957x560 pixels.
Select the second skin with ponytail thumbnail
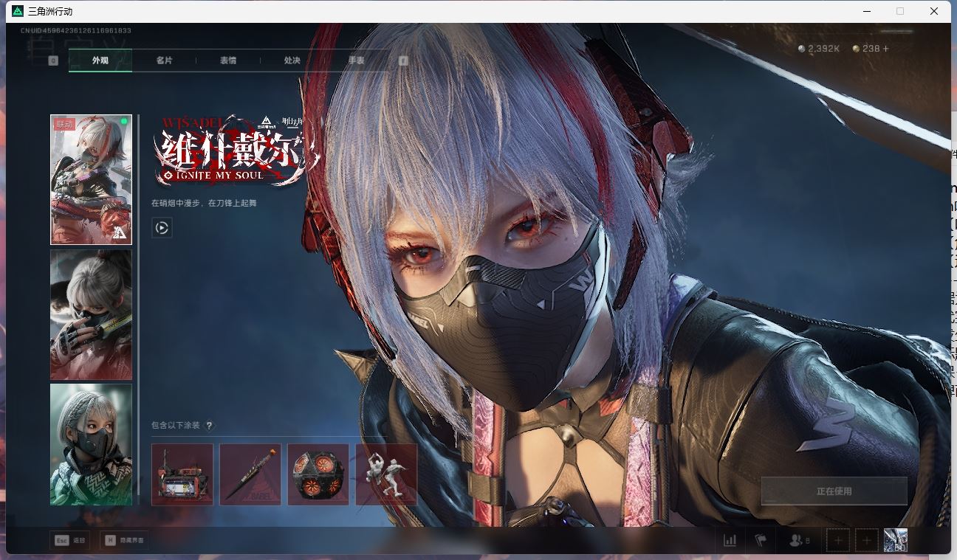[x=91, y=314]
